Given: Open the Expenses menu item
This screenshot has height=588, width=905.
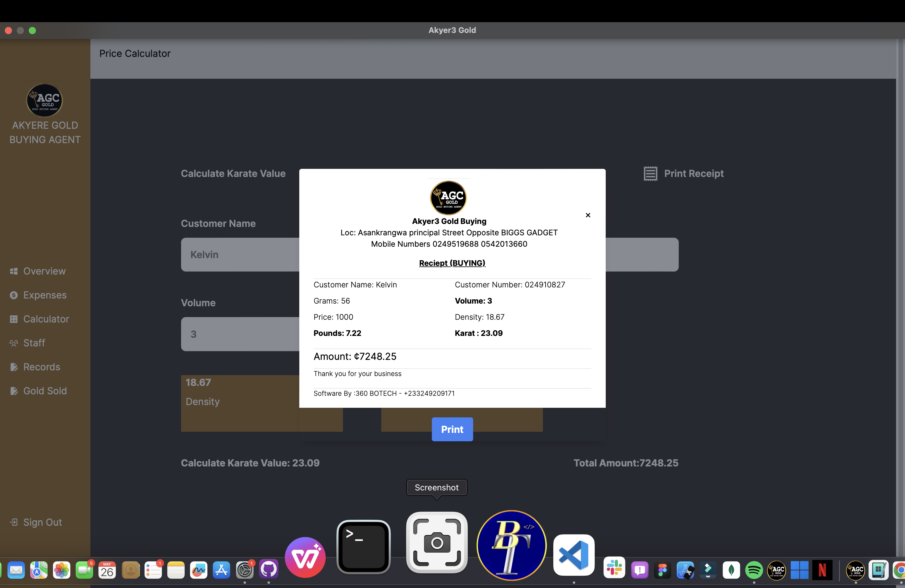Looking at the screenshot, I should click(x=45, y=295).
